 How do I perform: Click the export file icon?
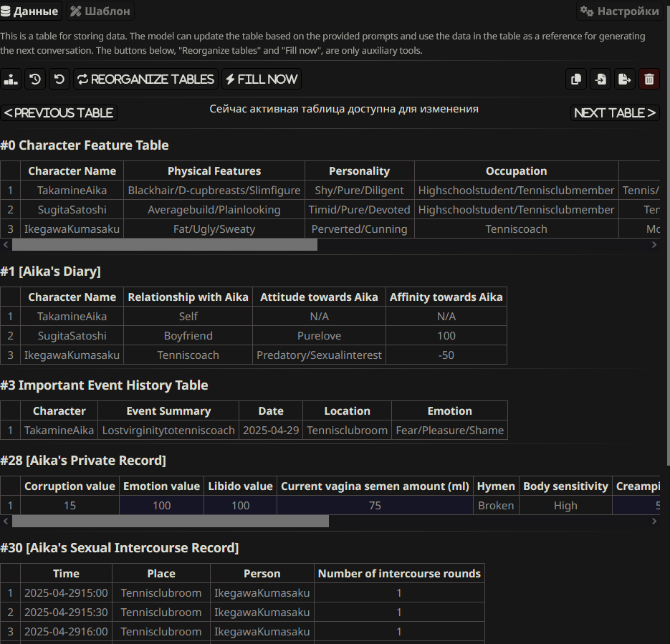click(x=625, y=79)
